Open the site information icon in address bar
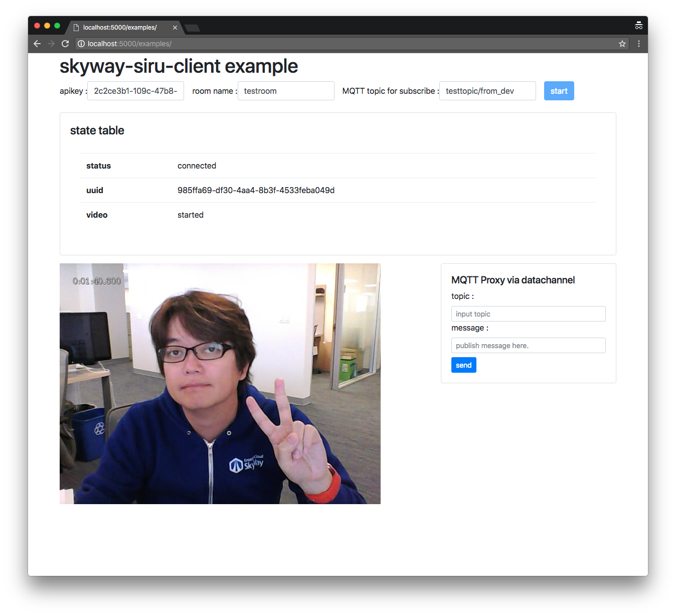Screen dimensions: 676x616 click(81, 44)
